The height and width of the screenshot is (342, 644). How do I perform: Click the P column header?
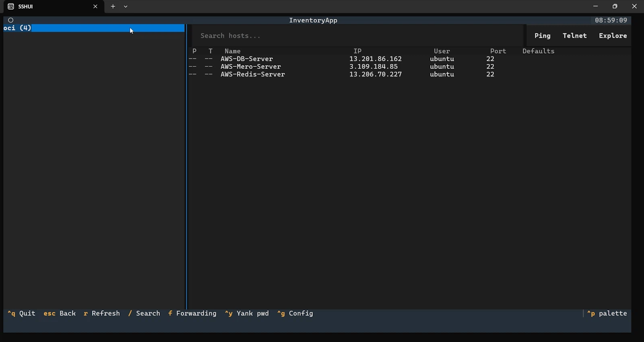[x=194, y=51]
